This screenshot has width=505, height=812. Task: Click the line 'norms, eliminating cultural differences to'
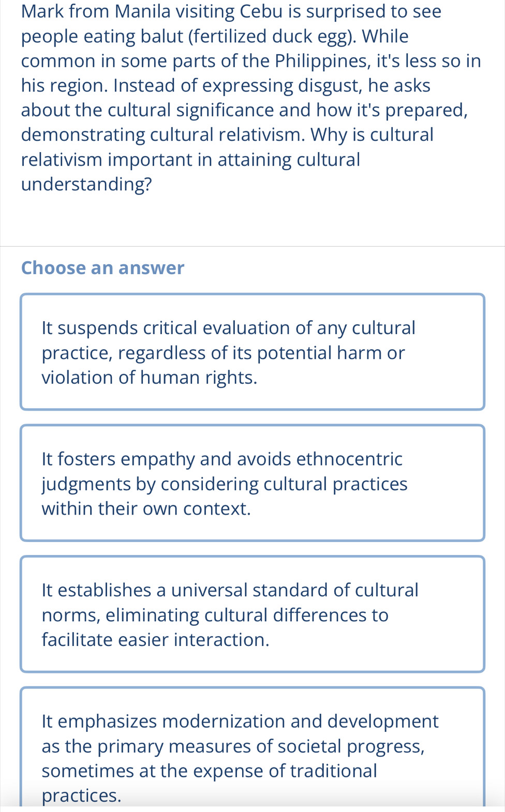coord(215,615)
